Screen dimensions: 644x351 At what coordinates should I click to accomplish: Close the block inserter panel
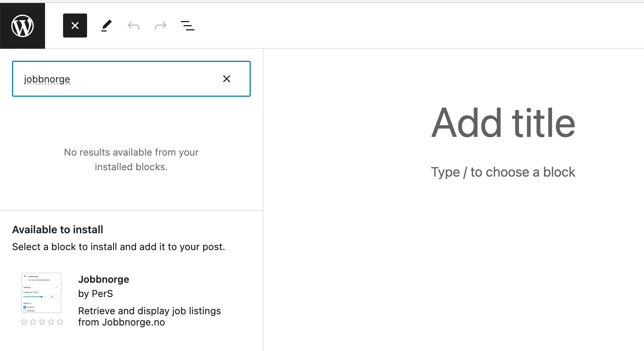click(x=75, y=25)
